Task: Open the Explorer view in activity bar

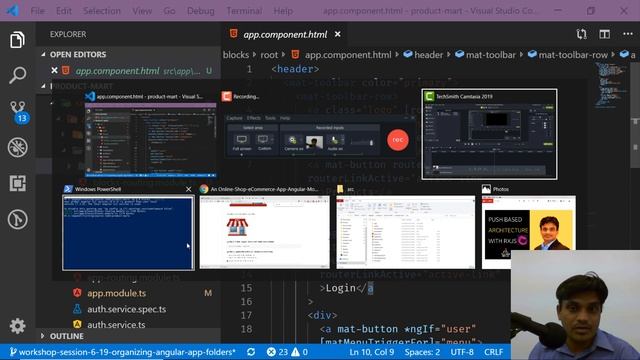Action: click(x=17, y=40)
